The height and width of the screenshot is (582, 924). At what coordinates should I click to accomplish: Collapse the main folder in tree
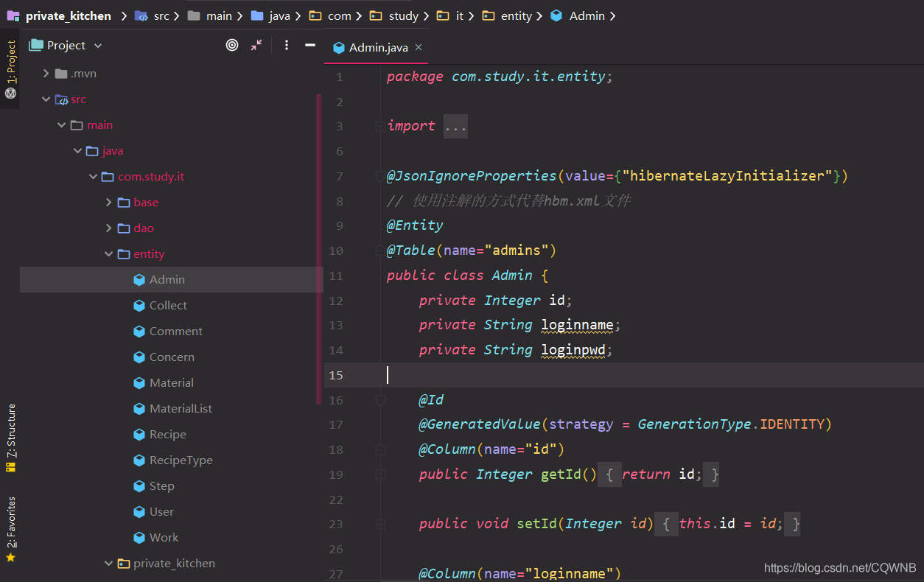click(x=61, y=125)
